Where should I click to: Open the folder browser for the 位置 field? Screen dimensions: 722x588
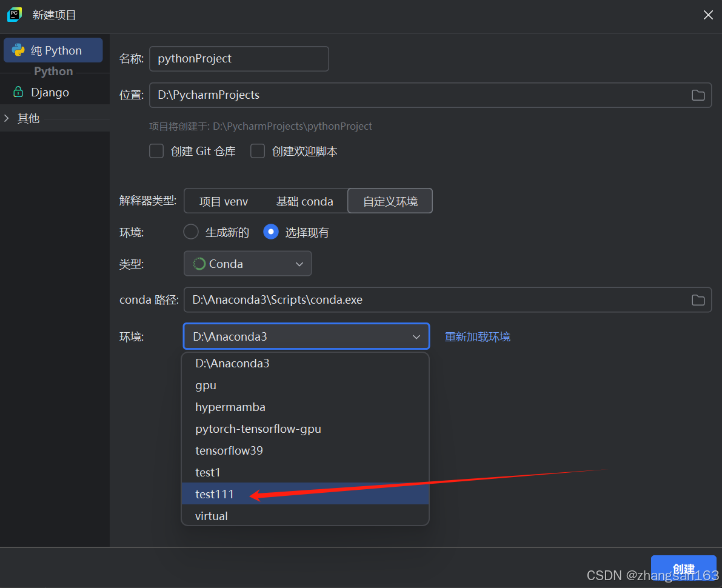(698, 95)
